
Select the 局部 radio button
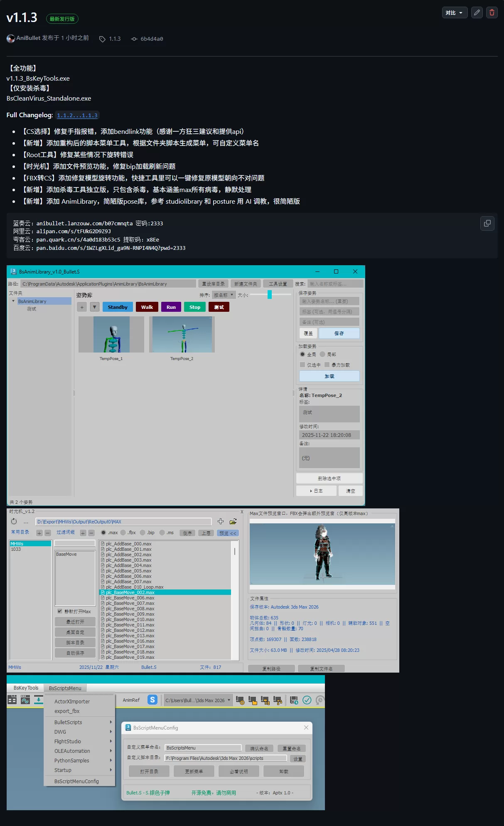tap(322, 355)
